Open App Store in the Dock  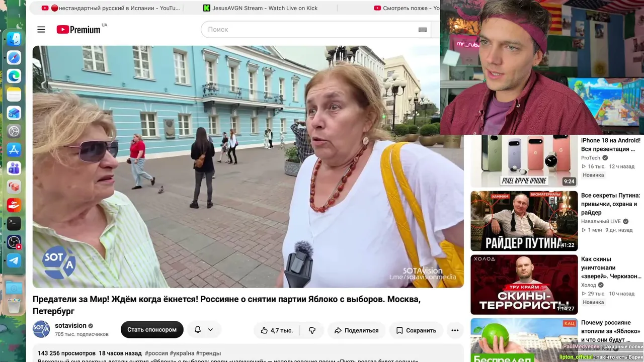click(14, 149)
